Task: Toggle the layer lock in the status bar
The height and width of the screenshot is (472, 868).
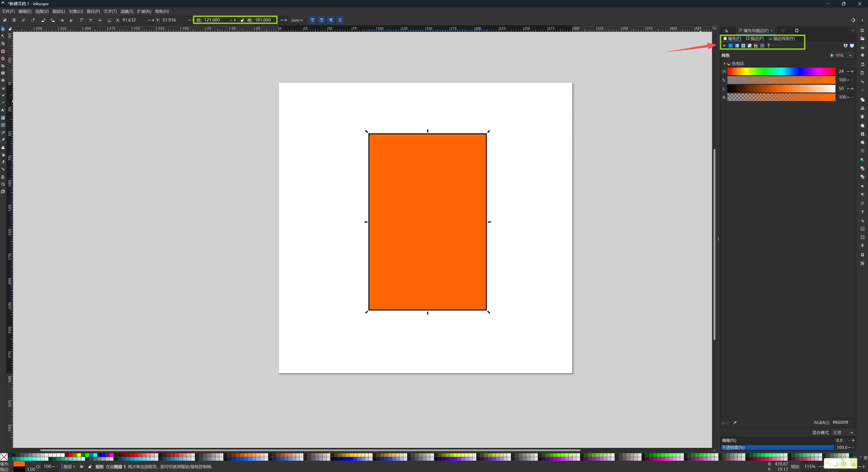Action: click(x=90, y=467)
